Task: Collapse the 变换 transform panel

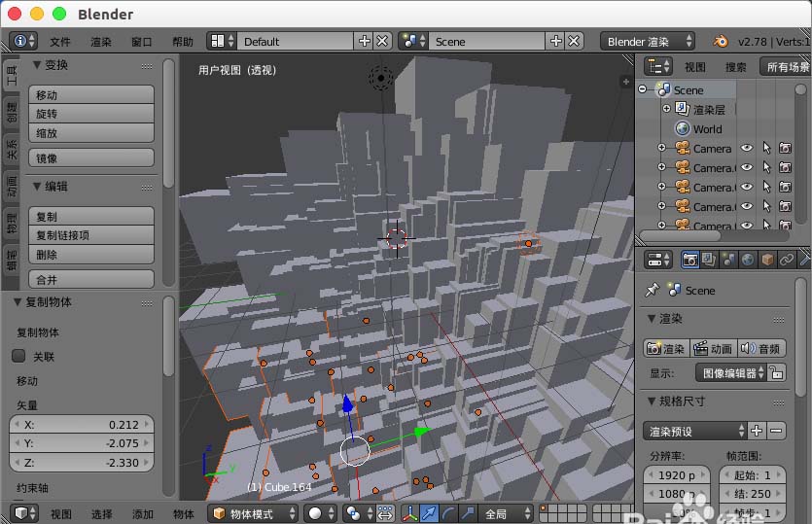Action: tap(37, 65)
